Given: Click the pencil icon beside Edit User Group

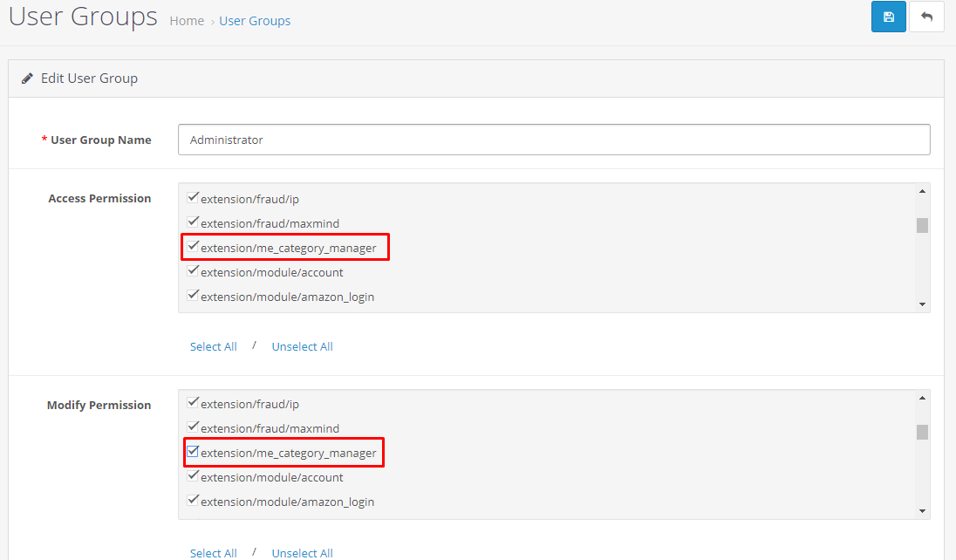Looking at the screenshot, I should coord(27,79).
